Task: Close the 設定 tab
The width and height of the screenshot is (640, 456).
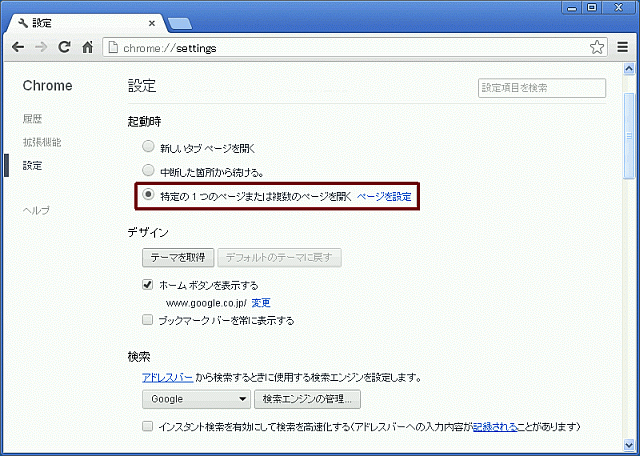Action: (152, 24)
